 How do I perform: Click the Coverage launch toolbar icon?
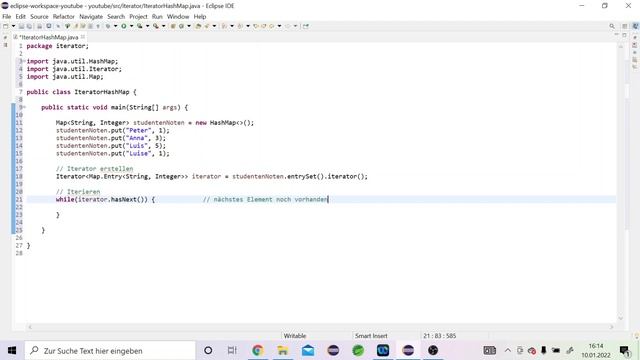pyautogui.click(x=140, y=26)
